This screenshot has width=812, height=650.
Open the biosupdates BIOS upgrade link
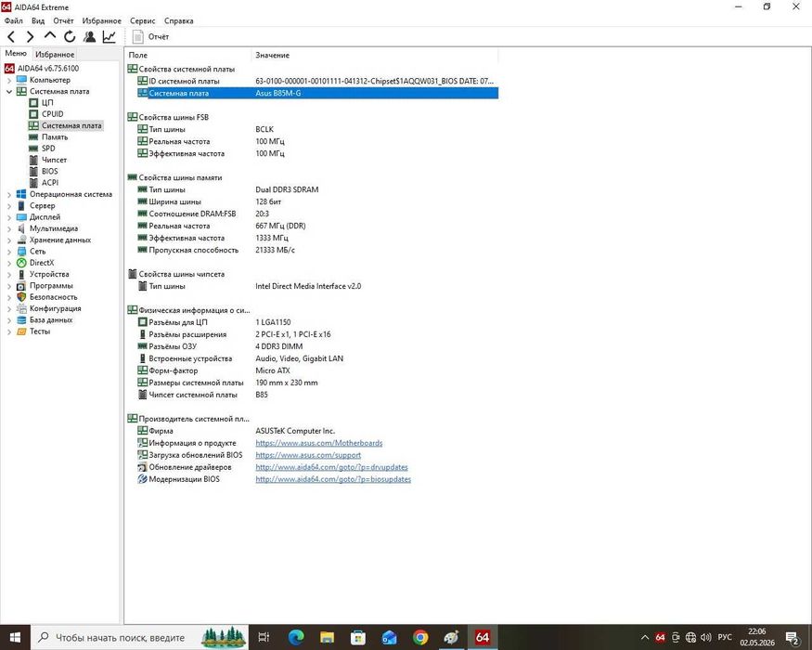pyautogui.click(x=333, y=479)
